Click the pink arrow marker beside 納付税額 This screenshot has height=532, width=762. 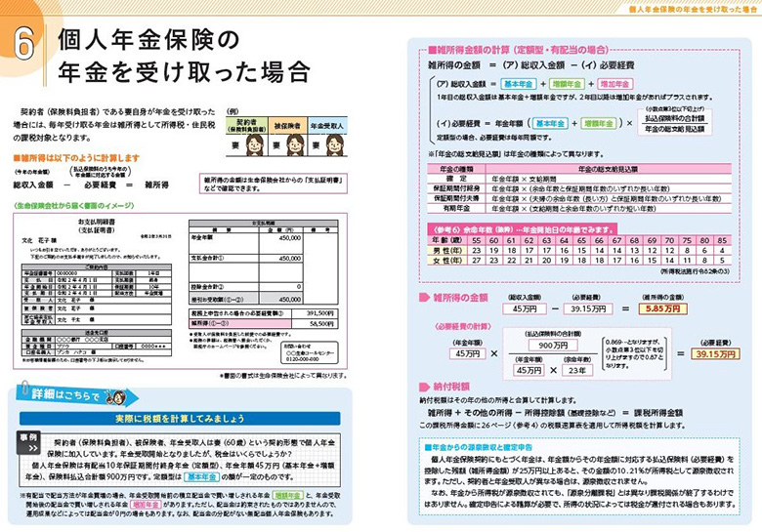(424, 387)
